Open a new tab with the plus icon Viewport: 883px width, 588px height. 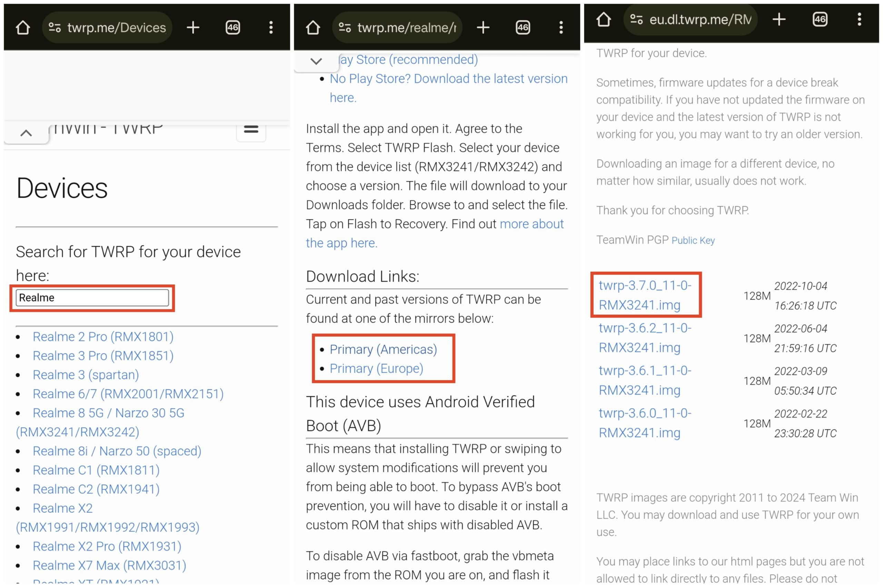[193, 27]
